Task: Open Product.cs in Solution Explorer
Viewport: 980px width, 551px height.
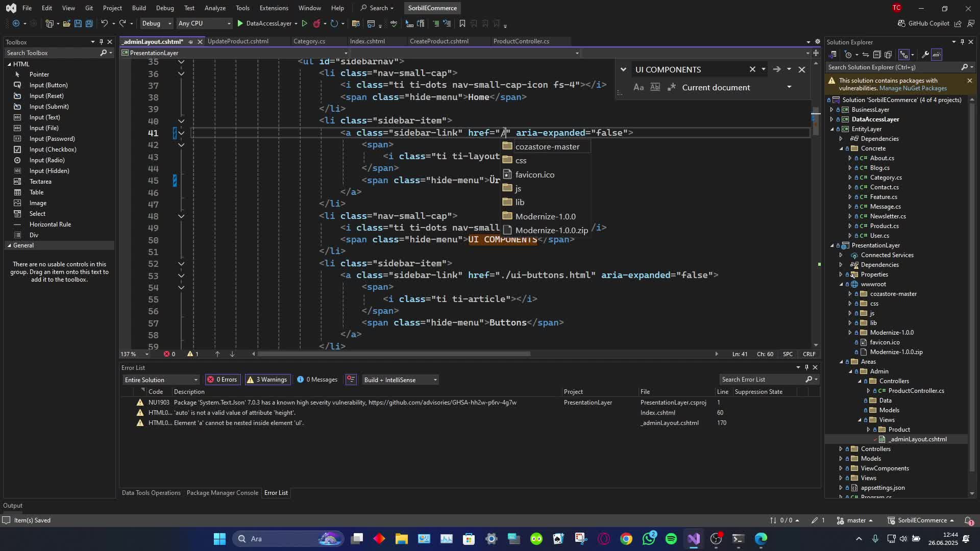Action: (884, 226)
